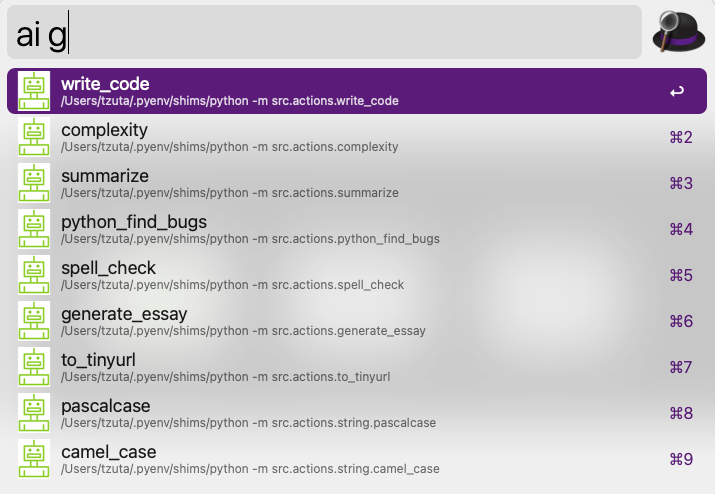Viewport: 715px width, 494px height.
Task: Click the robot icon beside spell_check
Action: point(34,275)
